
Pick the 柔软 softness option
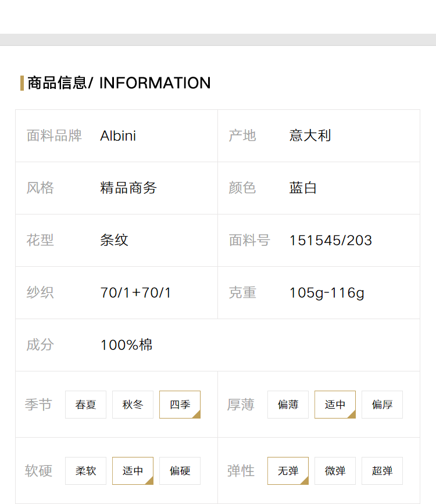(85, 471)
